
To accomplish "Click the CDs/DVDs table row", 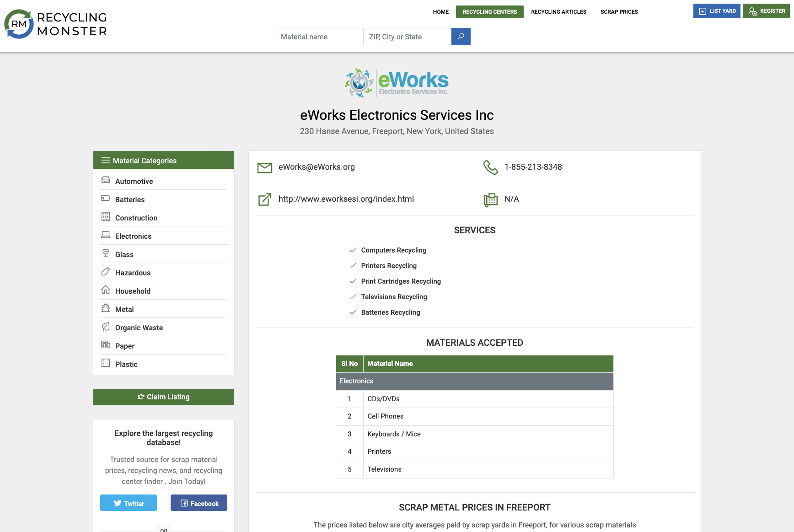I will tap(475, 399).
